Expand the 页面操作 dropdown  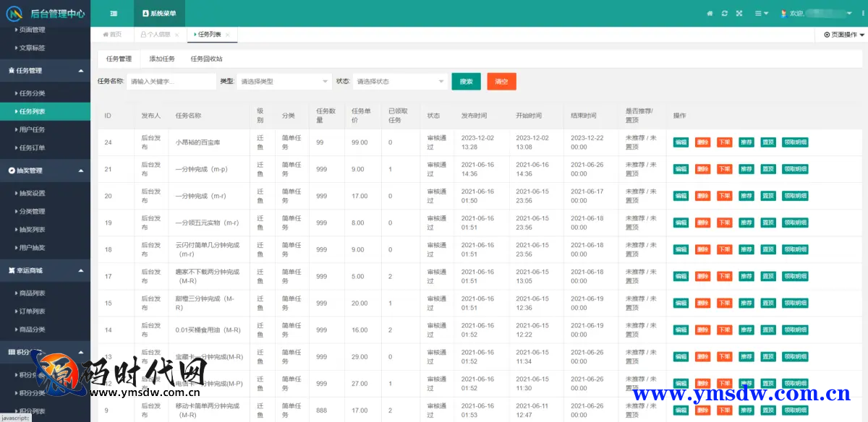(x=843, y=35)
